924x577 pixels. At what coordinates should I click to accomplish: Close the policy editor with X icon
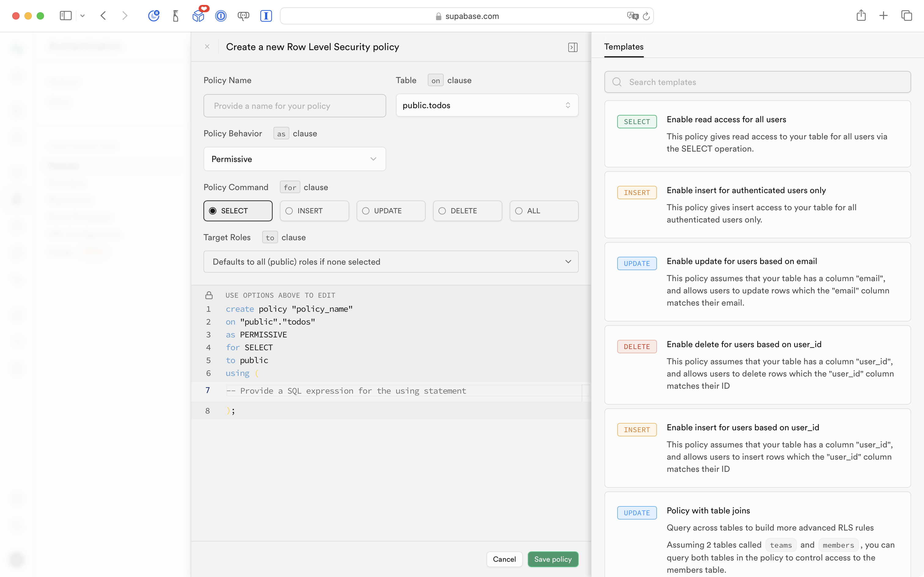pyautogui.click(x=207, y=46)
